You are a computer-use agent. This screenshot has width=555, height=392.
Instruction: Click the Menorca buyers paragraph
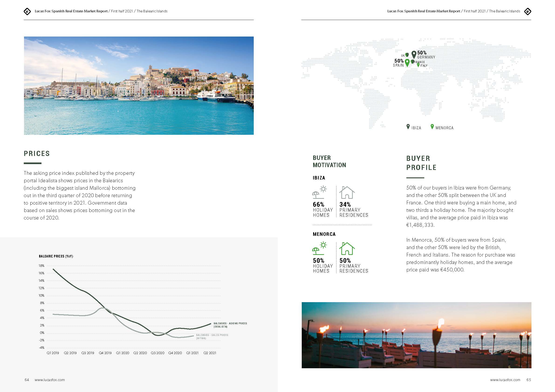pos(461,255)
